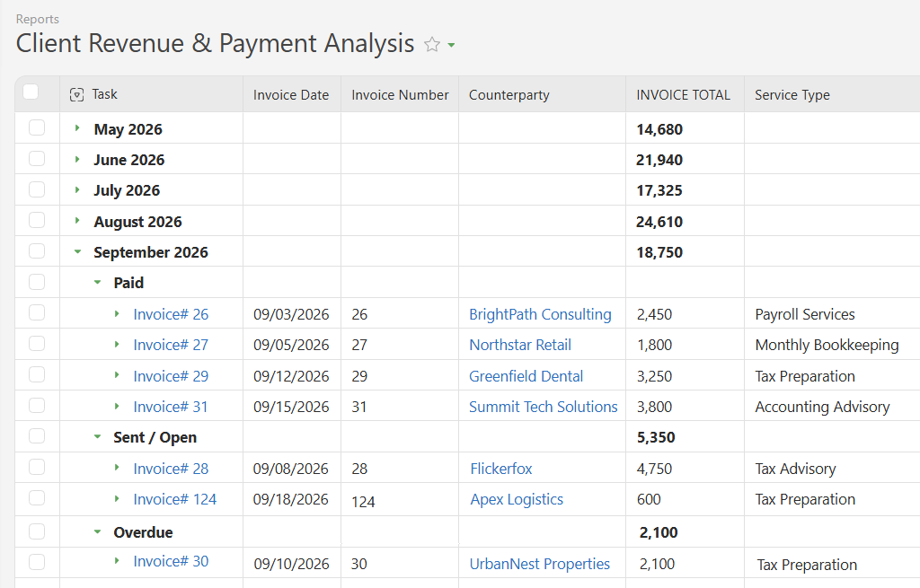This screenshot has width=920, height=588.
Task: Open the Invoice# 31 task link
Action: pos(171,407)
